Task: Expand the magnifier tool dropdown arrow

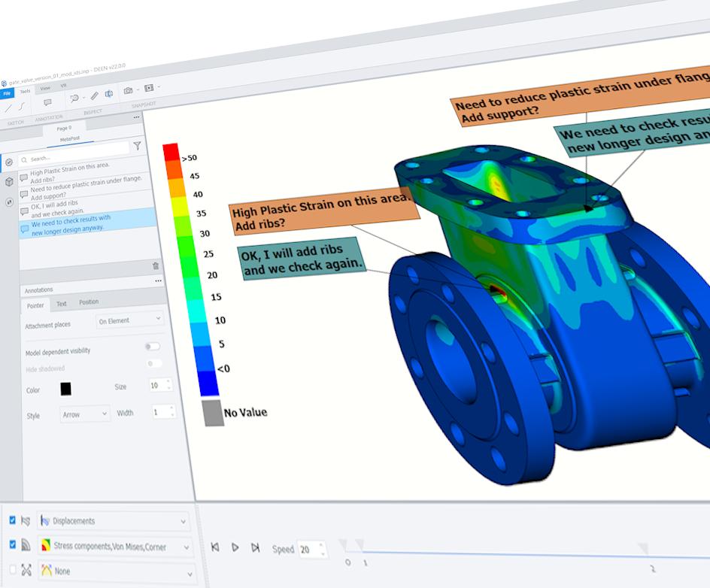Action: point(83,97)
